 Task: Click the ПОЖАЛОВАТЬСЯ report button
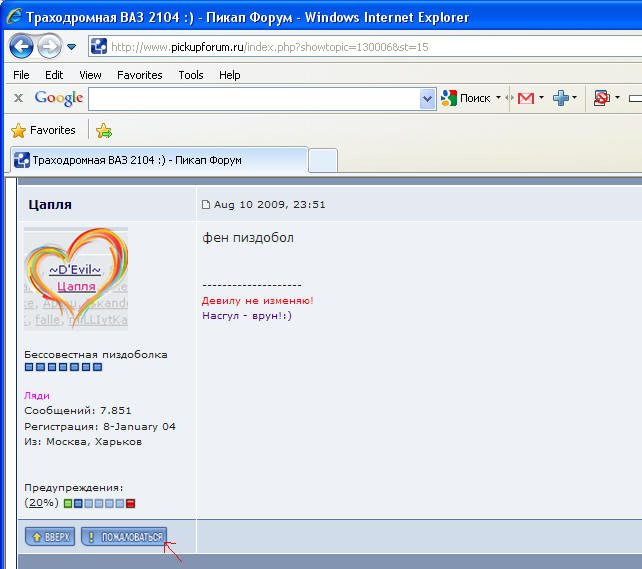tap(124, 537)
